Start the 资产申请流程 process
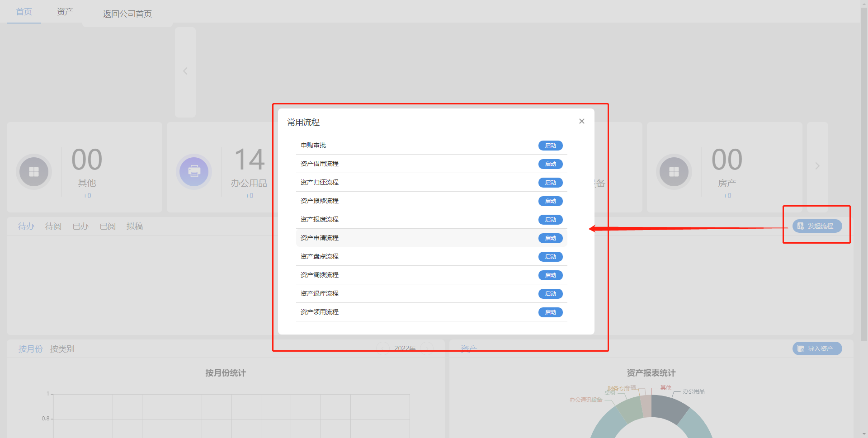Screen dimensions: 868x438 pyautogui.click(x=550, y=238)
